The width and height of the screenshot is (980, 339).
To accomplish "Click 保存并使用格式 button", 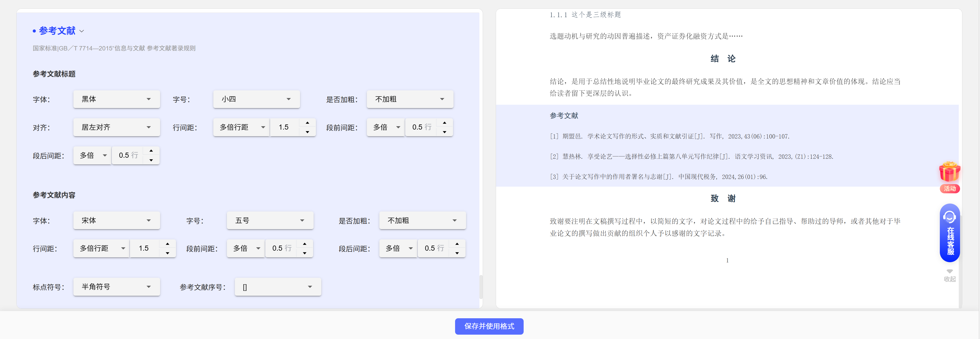I will click(489, 326).
